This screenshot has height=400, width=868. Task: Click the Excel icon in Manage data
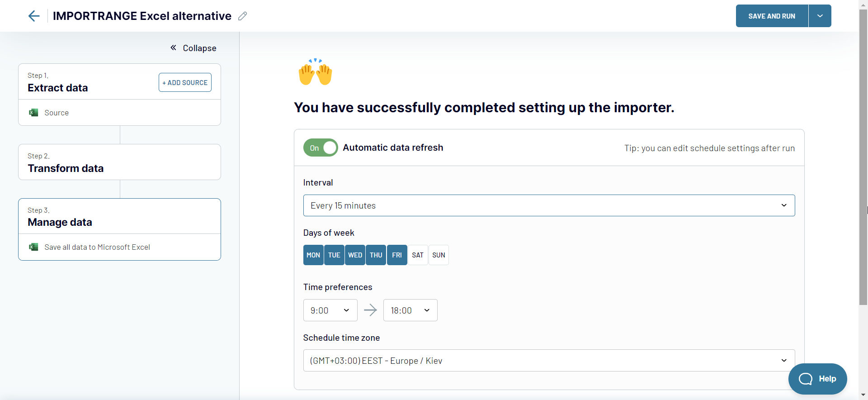click(33, 247)
